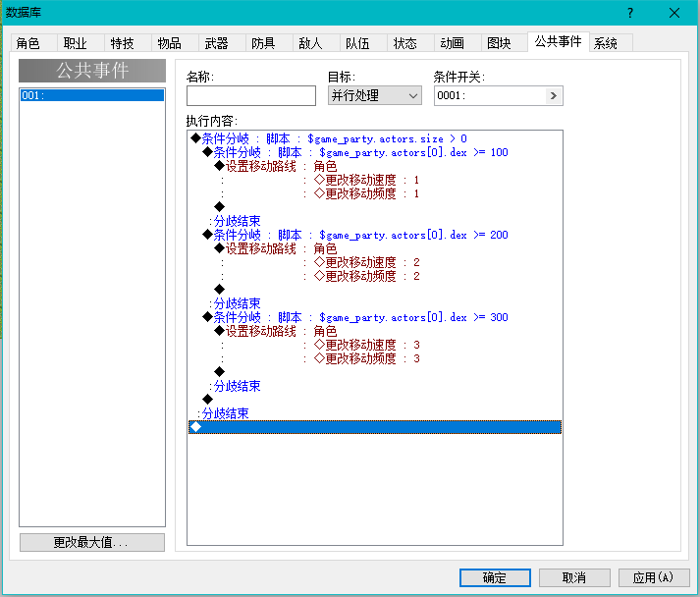Select the 更改移动频度 : 2 line
The width and height of the screenshot is (700, 597).
[x=375, y=276]
